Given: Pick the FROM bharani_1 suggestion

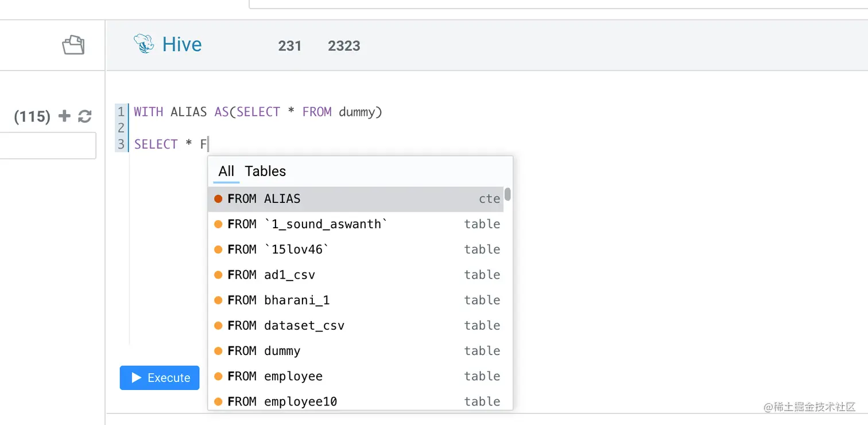Looking at the screenshot, I should click(356, 300).
